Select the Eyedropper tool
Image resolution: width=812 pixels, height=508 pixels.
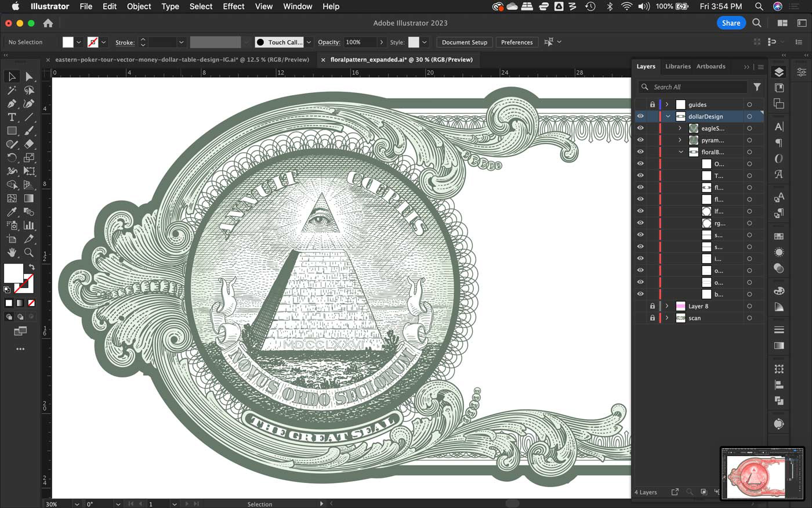pos(12,212)
